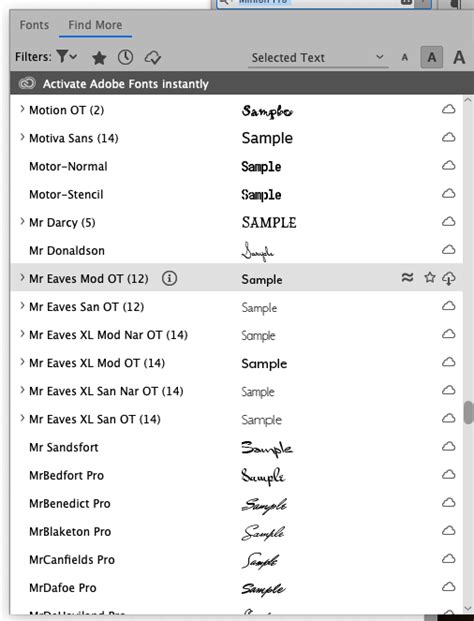Open the Filters funnel dropdown
Screen dimensions: 474x621
point(67,57)
